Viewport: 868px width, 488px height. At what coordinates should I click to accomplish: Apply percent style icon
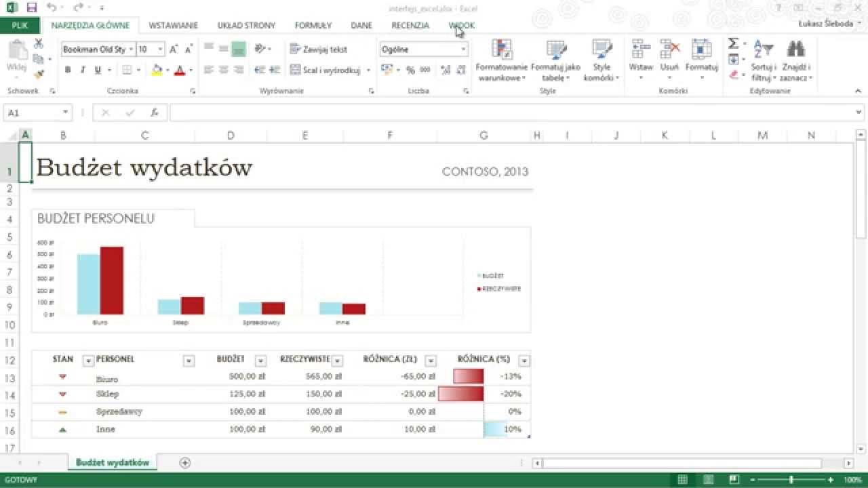pos(410,70)
